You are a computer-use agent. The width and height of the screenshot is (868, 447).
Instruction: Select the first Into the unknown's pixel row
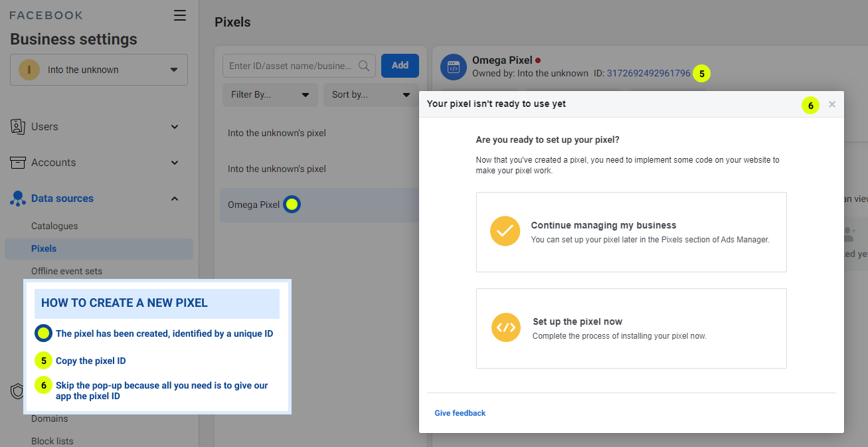pos(321,133)
